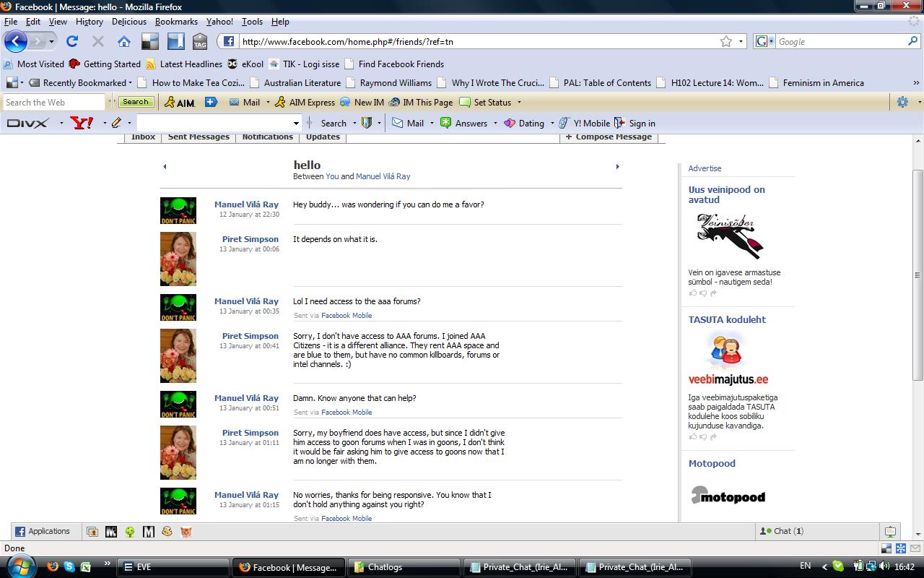Click the Firefox quick launch icon
The image size is (924, 578).
(x=53, y=566)
